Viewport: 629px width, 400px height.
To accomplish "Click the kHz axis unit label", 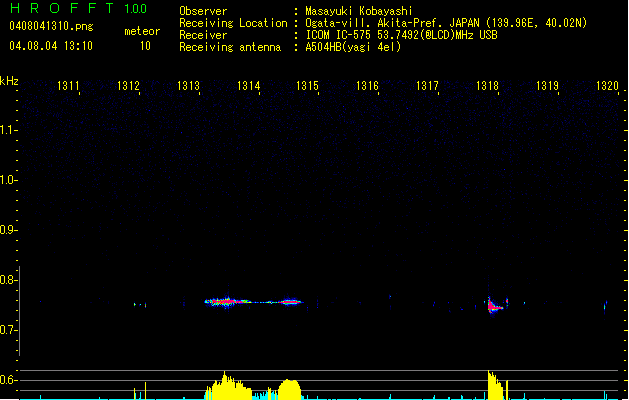I will (9, 81).
